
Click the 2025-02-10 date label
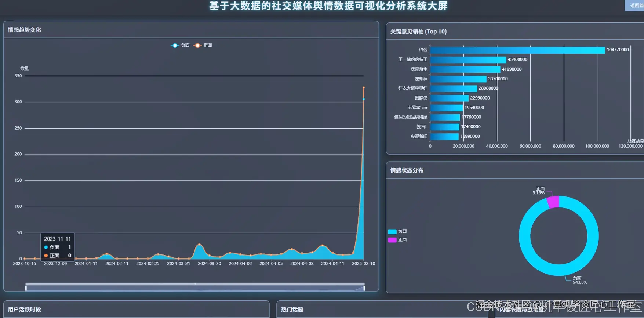[x=364, y=264]
